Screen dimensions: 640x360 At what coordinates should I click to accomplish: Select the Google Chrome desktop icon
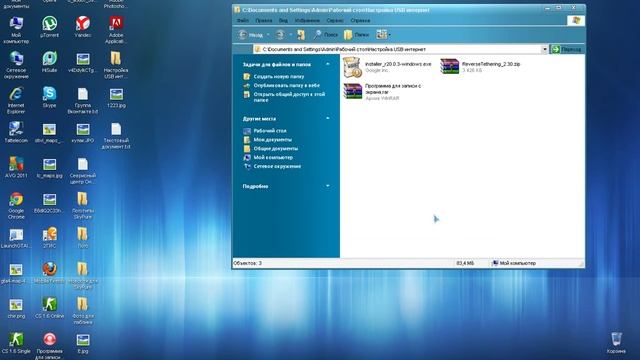point(16,206)
